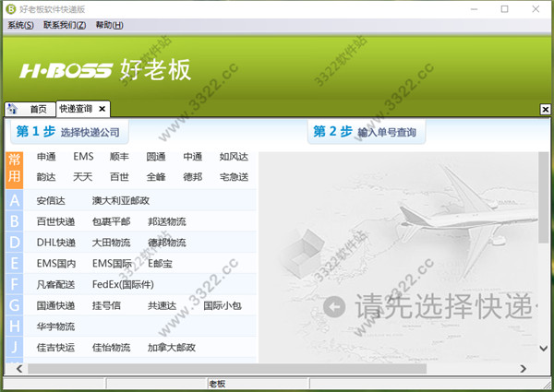
Task: Select 安信达 courier
Action: pos(51,201)
